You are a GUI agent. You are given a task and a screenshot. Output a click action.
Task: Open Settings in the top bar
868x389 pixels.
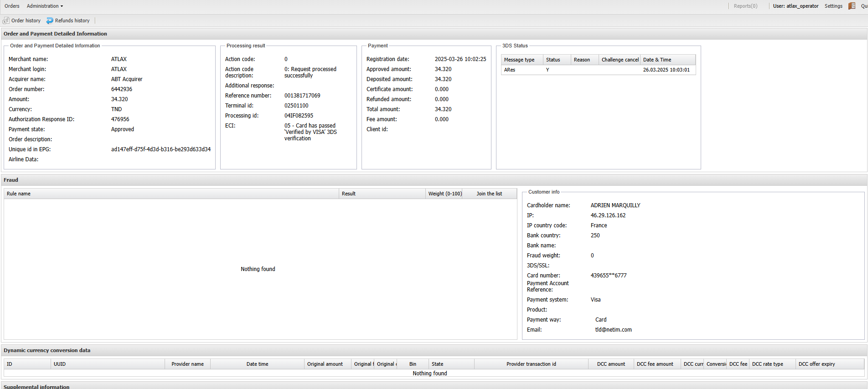833,6
